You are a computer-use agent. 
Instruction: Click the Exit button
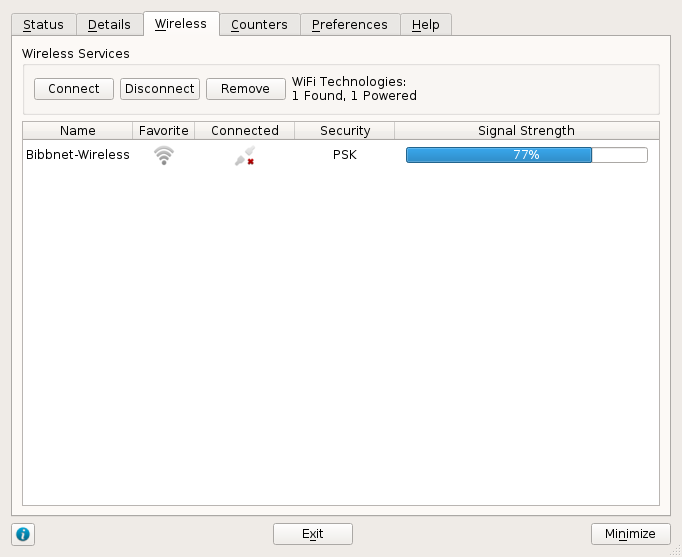[x=312, y=534]
